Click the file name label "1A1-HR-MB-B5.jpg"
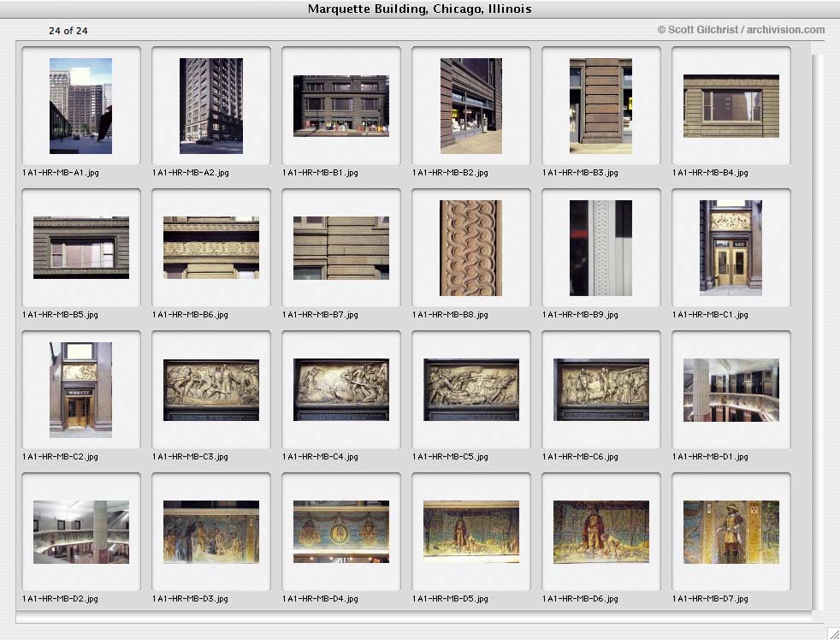The image size is (840, 640). point(60,315)
